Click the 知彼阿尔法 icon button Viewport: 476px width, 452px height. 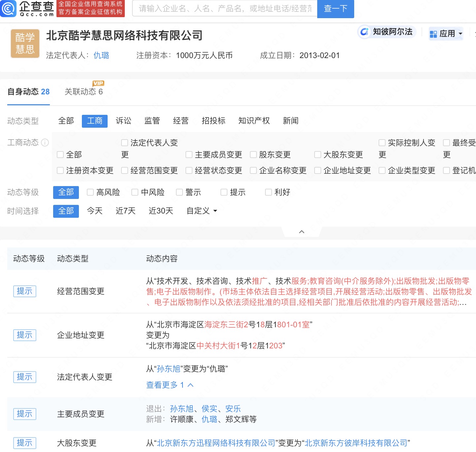pyautogui.click(x=364, y=32)
